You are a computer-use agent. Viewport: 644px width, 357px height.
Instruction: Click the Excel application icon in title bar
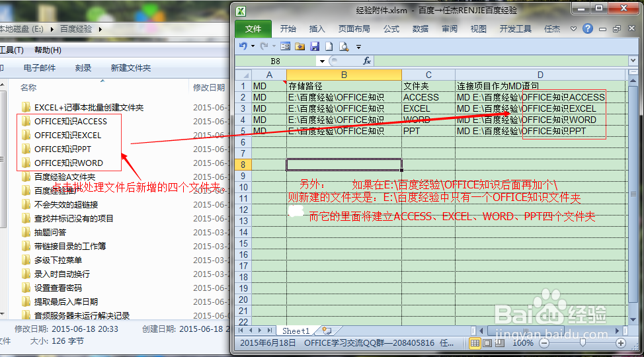[241, 11]
